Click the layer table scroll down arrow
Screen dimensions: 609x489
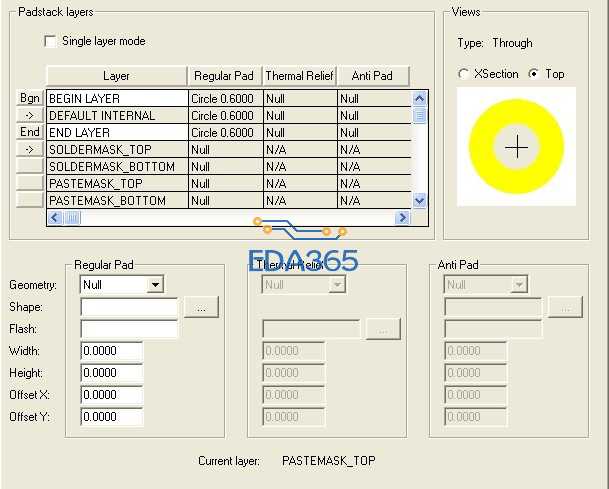coord(419,200)
